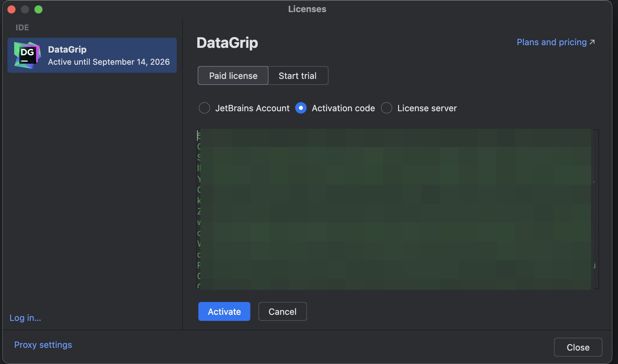Select the DataGrip product entry
618x364 pixels.
tap(92, 55)
